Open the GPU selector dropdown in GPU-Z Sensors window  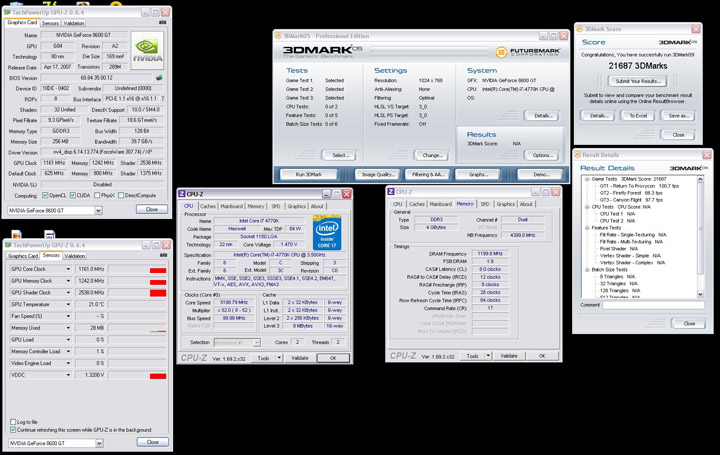(x=99, y=443)
